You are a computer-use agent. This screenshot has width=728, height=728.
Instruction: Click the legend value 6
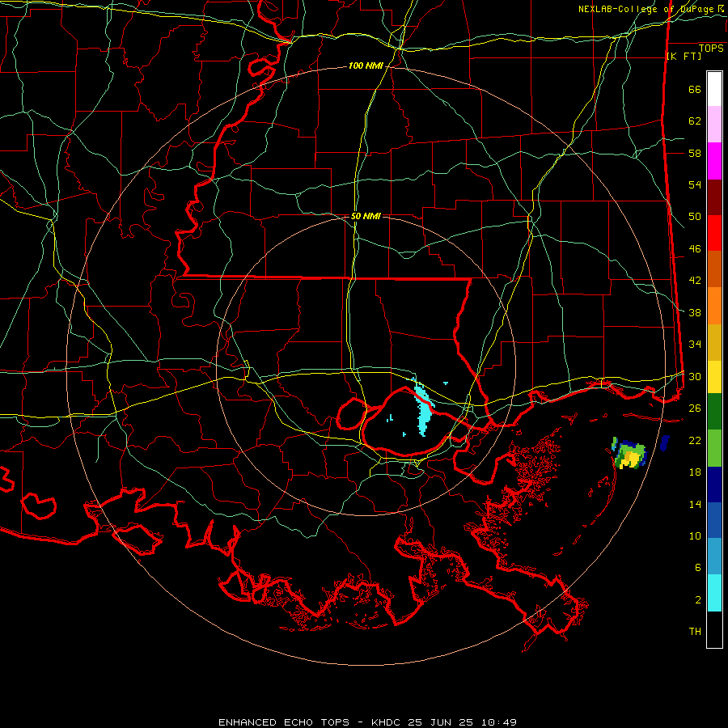click(698, 568)
